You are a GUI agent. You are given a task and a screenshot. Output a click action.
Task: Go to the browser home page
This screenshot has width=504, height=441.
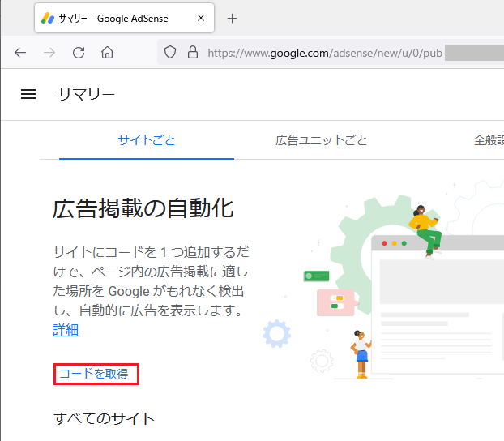(x=107, y=53)
